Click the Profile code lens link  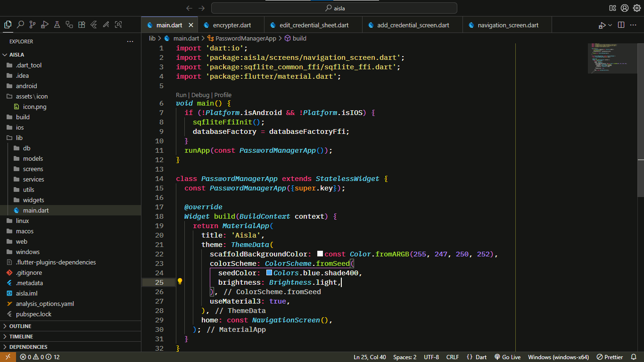coord(223,95)
